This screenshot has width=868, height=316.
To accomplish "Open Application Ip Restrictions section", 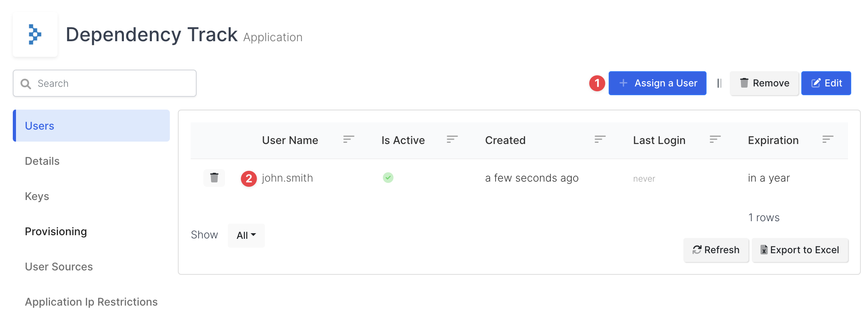I will point(91,302).
